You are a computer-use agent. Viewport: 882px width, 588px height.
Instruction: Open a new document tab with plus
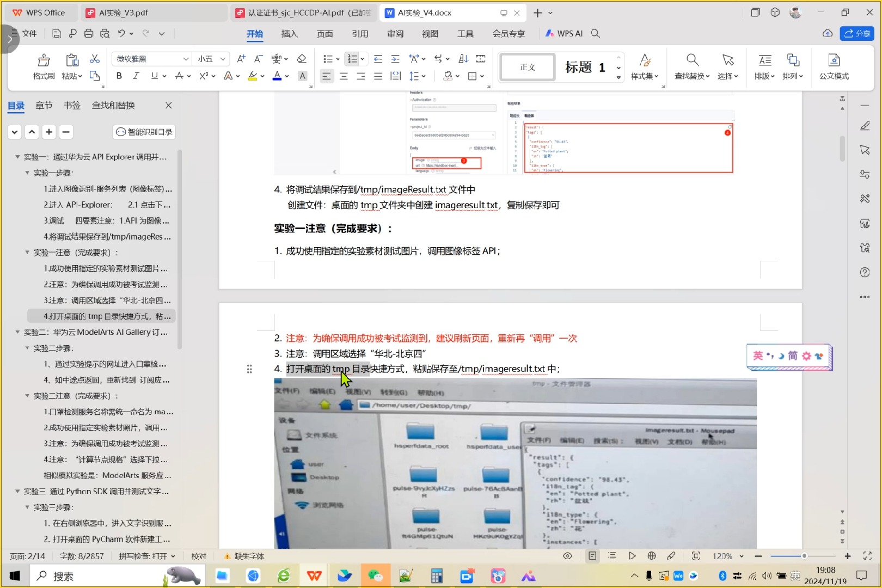click(538, 13)
